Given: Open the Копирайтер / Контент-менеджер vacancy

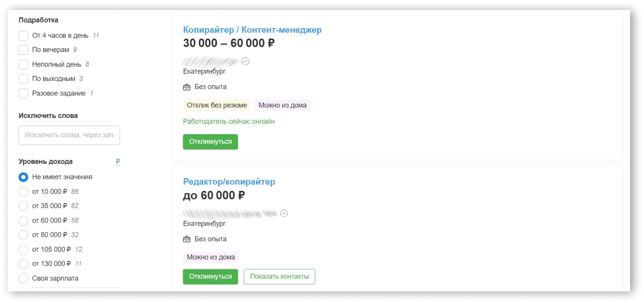Looking at the screenshot, I should (252, 30).
